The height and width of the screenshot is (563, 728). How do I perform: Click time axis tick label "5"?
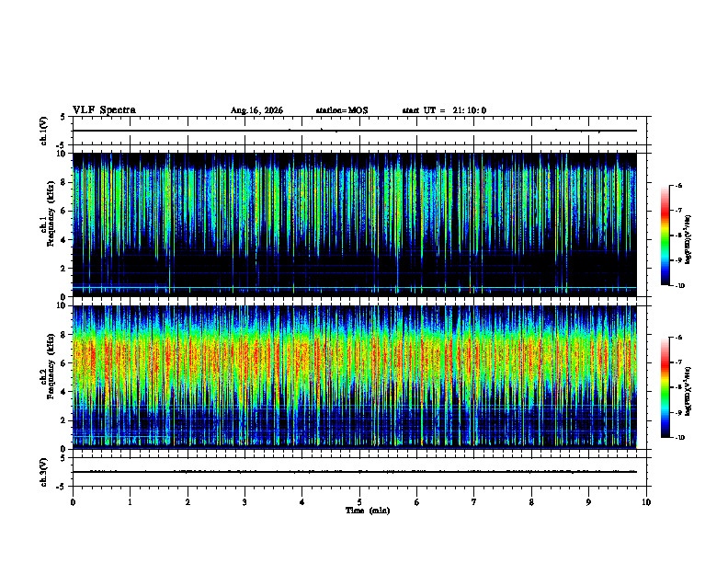[359, 502]
